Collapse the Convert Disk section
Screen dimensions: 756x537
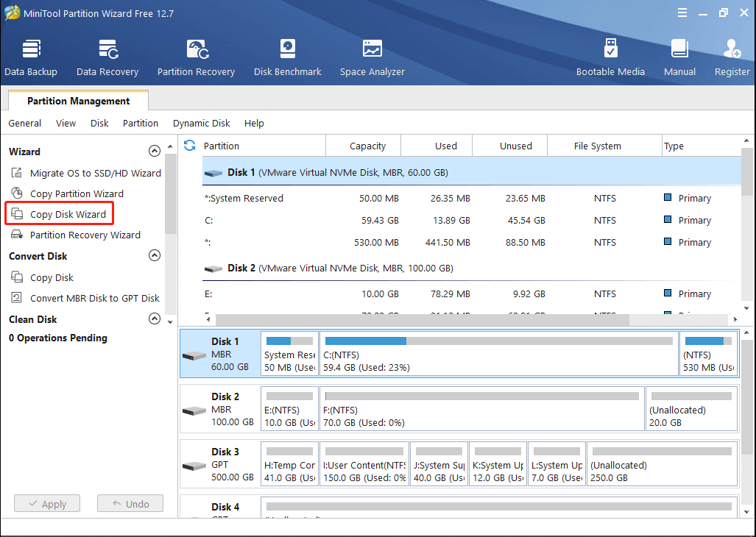(x=155, y=255)
